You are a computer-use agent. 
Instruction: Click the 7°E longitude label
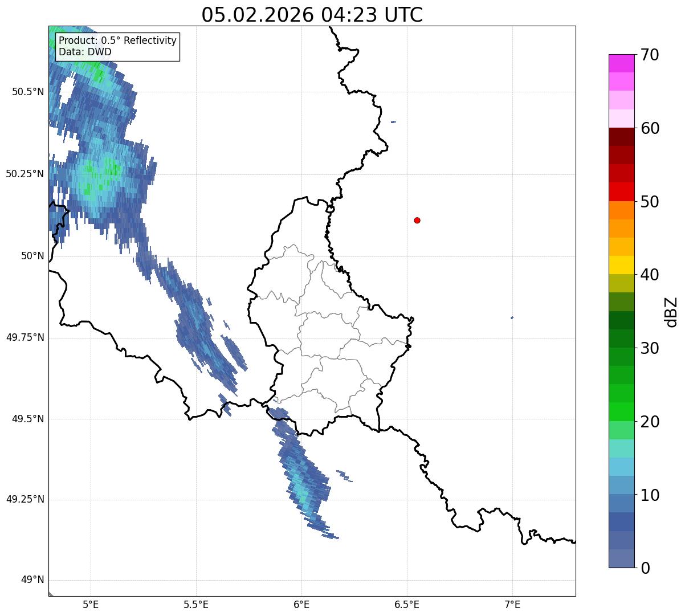point(512,605)
